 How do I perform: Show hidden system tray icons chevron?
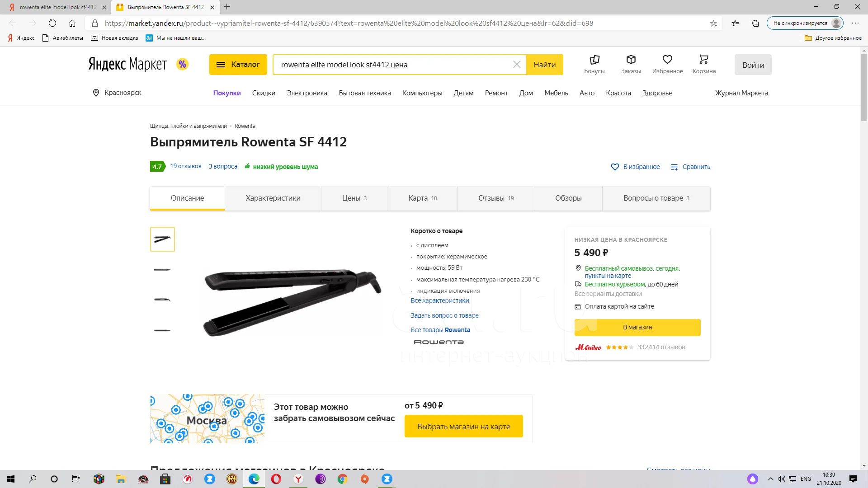[x=770, y=479]
